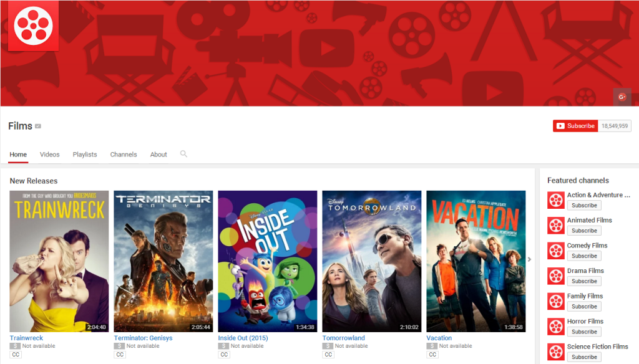Image resolution: width=639 pixels, height=364 pixels.
Task: Subscribe to Science Fiction Films
Action: [x=584, y=357]
